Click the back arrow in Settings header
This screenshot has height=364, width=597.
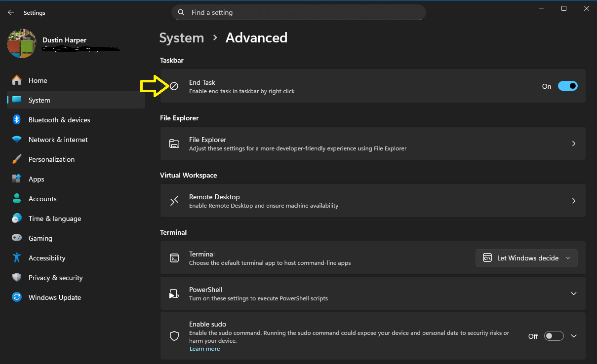point(11,13)
